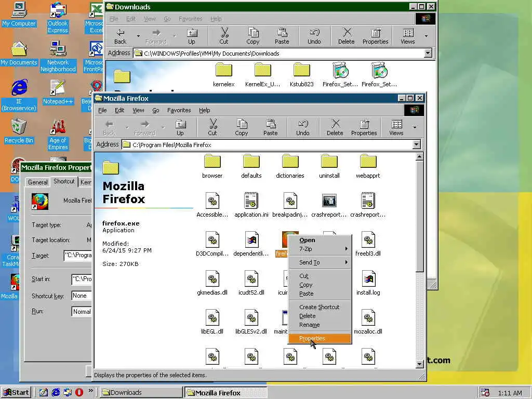Screen dimensions: 532x399
Task: Select the Kstub823 folder in Downloads
Action: point(302,75)
